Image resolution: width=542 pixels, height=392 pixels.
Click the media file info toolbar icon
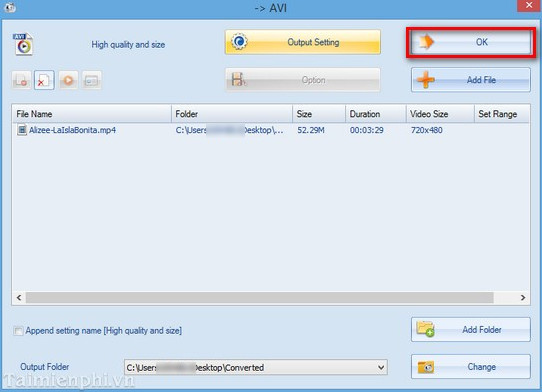point(92,80)
